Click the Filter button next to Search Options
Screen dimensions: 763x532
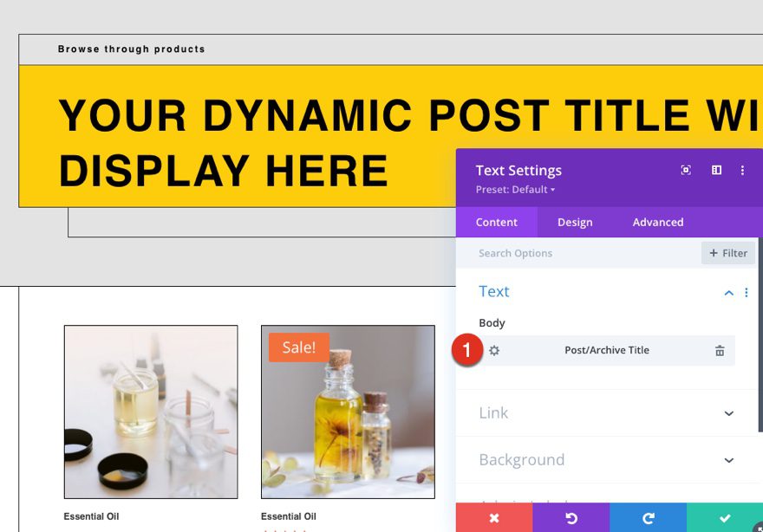[727, 253]
